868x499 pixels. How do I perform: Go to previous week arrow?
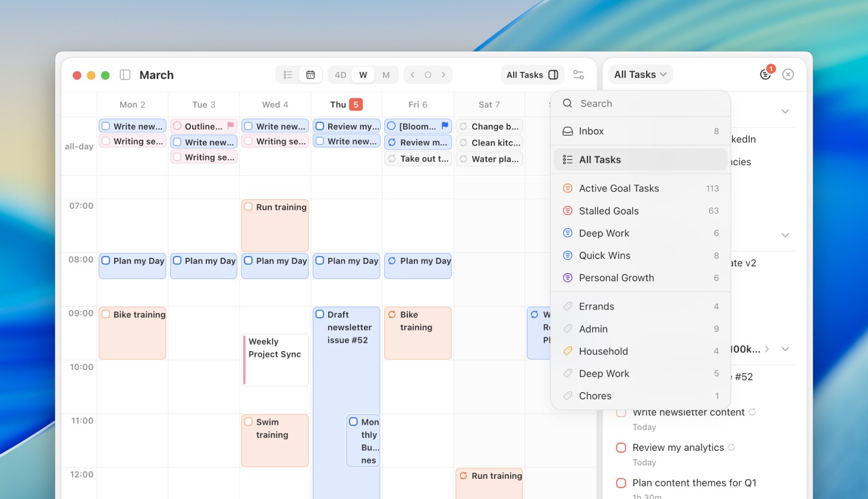[413, 75]
